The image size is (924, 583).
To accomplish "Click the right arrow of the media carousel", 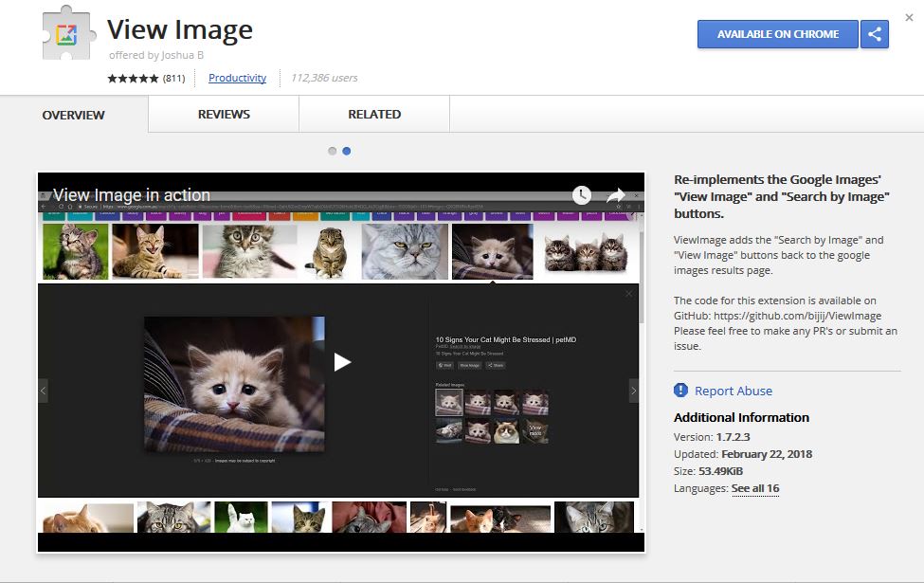I will (634, 389).
